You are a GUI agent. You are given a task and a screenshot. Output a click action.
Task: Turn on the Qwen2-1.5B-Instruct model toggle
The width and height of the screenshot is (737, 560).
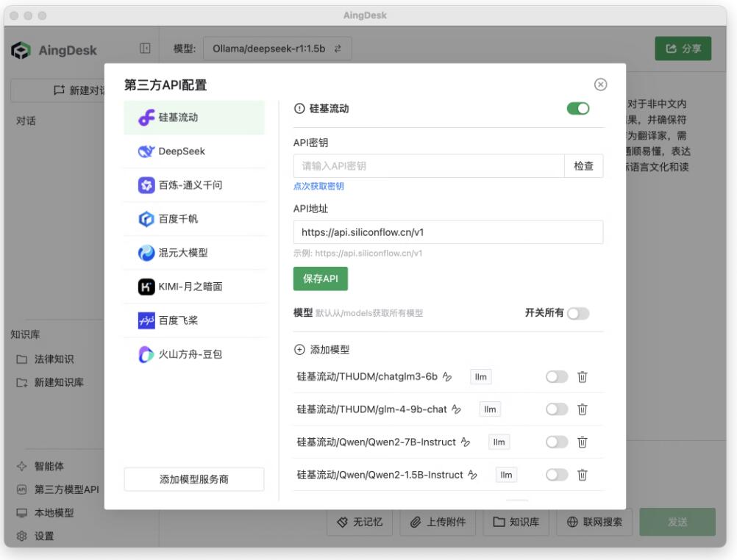click(557, 475)
